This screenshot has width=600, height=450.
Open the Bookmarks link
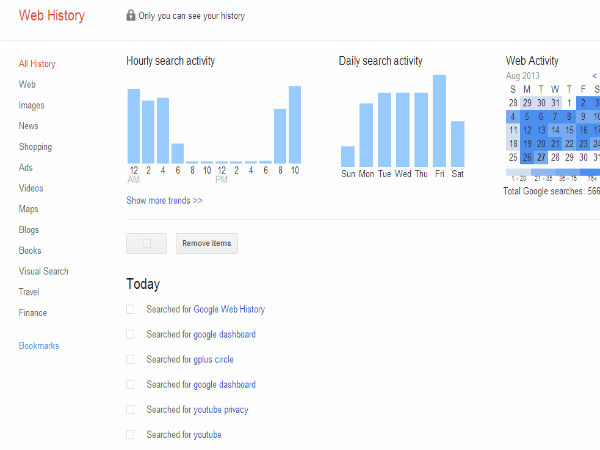pos(39,346)
